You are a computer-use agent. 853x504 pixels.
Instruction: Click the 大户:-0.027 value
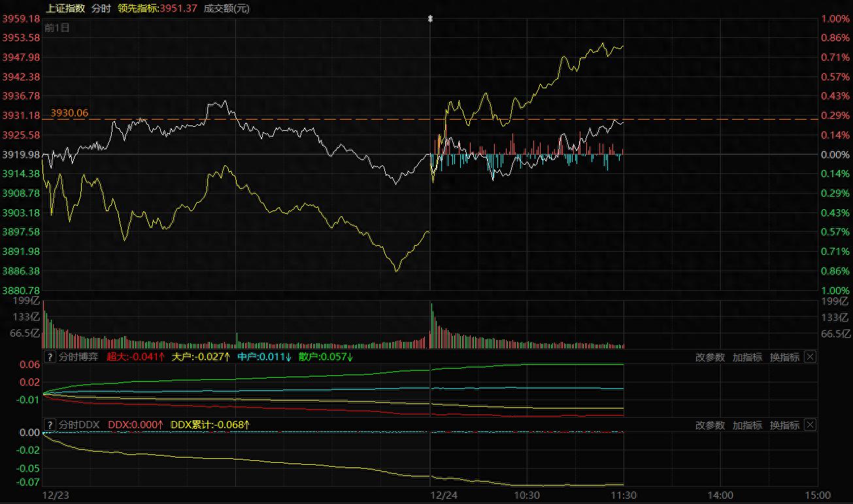pos(201,358)
